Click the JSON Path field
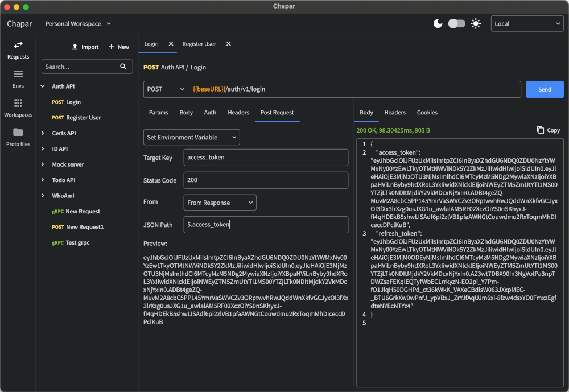Screen dimensions: 569x392 click(266, 225)
